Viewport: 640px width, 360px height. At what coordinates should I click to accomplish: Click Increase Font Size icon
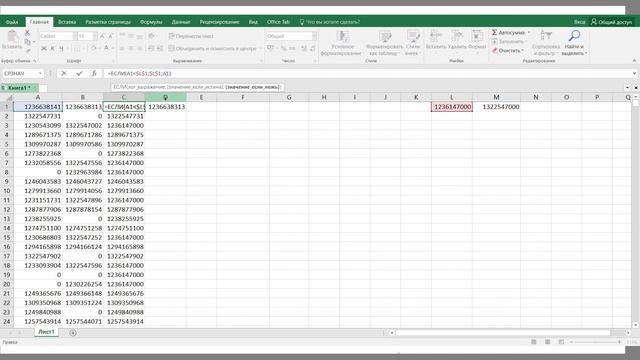(x=102, y=36)
